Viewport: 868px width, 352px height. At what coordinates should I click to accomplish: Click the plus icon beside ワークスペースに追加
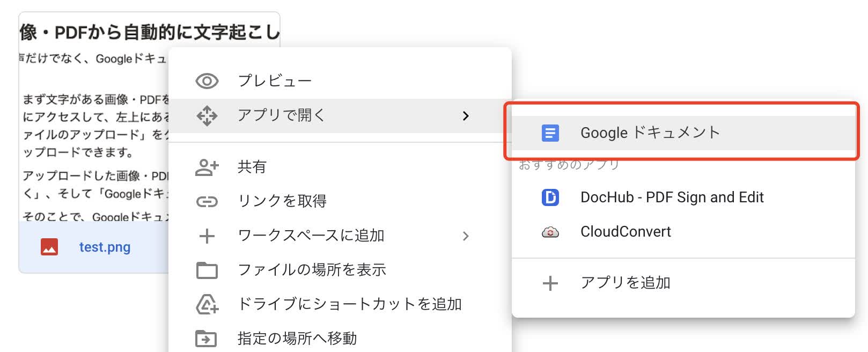(207, 236)
